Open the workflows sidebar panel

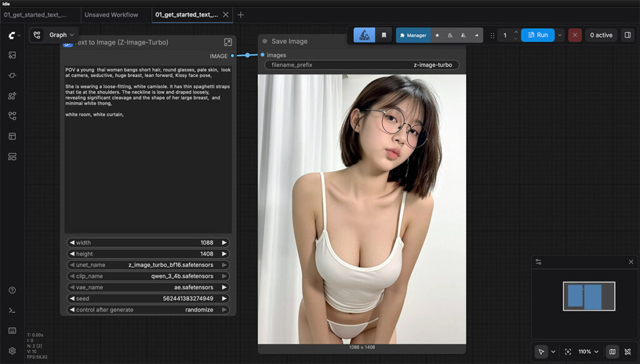[12, 116]
